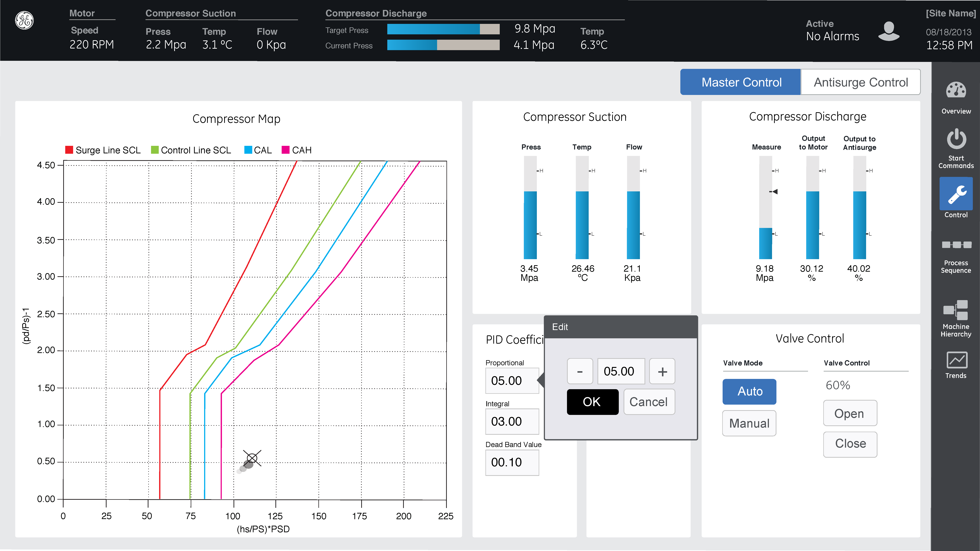Increase the value with plus button
Image resolution: width=980 pixels, height=551 pixels.
[x=662, y=371]
